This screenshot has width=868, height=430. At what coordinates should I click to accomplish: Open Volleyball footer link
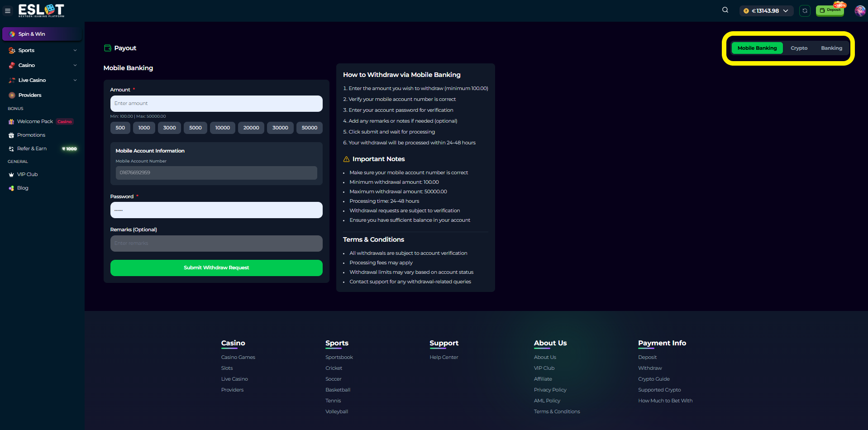click(337, 411)
